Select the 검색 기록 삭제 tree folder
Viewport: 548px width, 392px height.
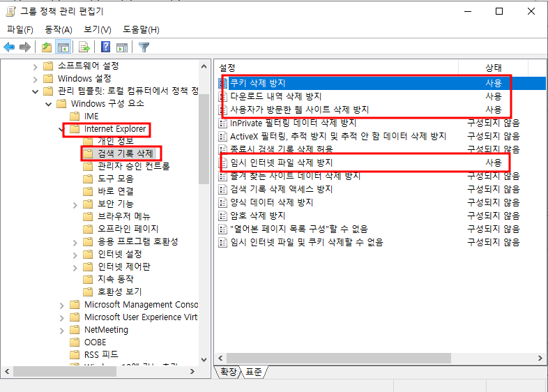coord(125,153)
